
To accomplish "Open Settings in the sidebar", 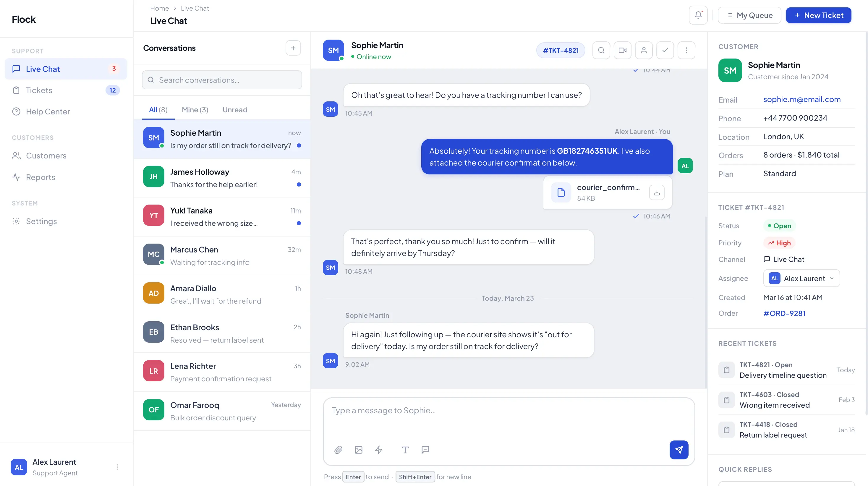I will 66,221.
